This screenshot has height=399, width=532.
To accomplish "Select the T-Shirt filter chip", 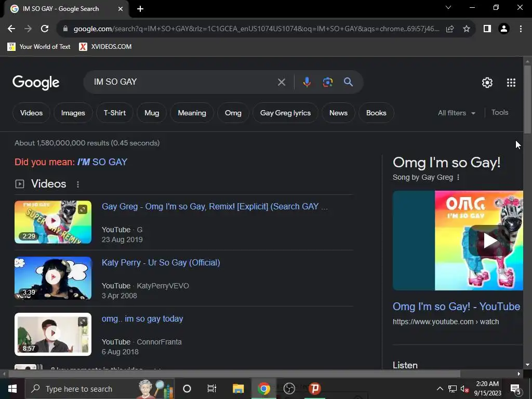I will tap(115, 113).
